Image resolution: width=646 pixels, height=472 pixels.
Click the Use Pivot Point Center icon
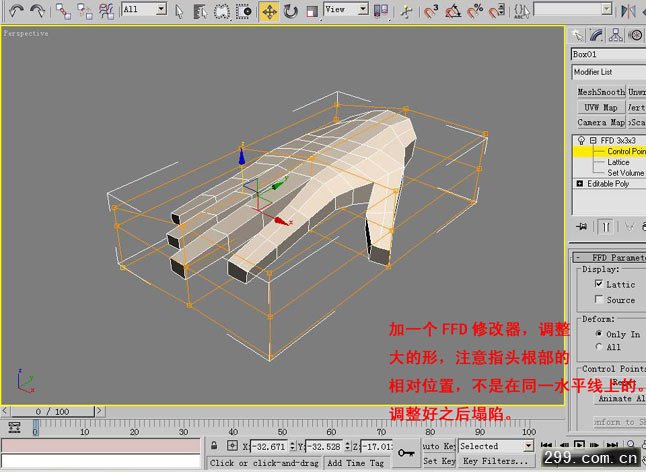tap(381, 12)
